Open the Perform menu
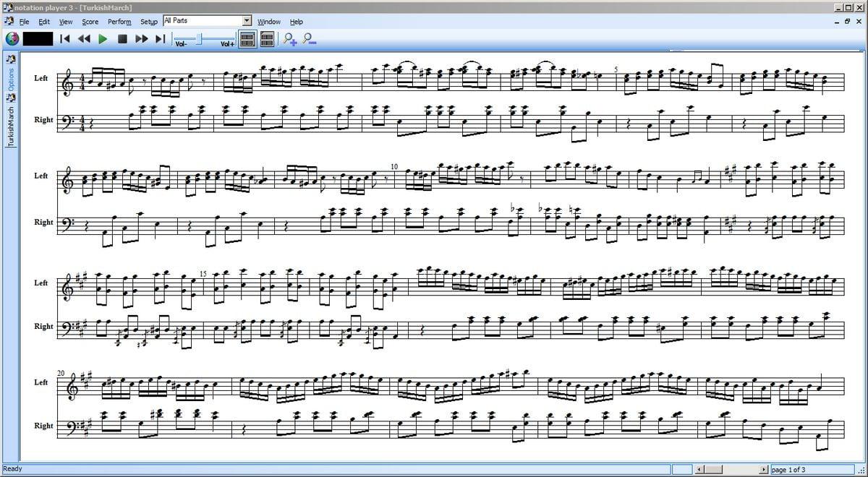 click(119, 22)
